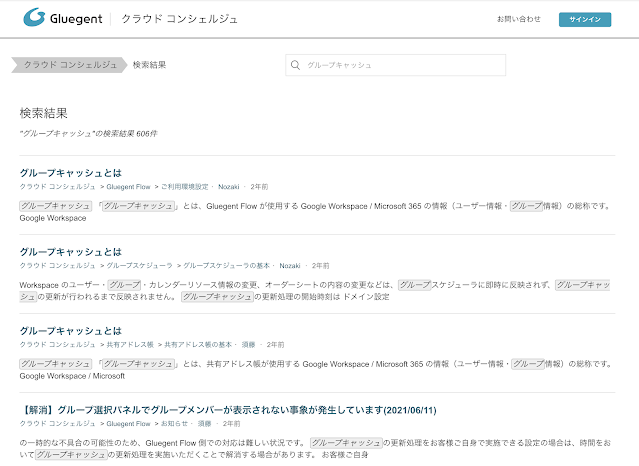Open グループキャッシュとは result under 共有アドレス帳

point(70,330)
